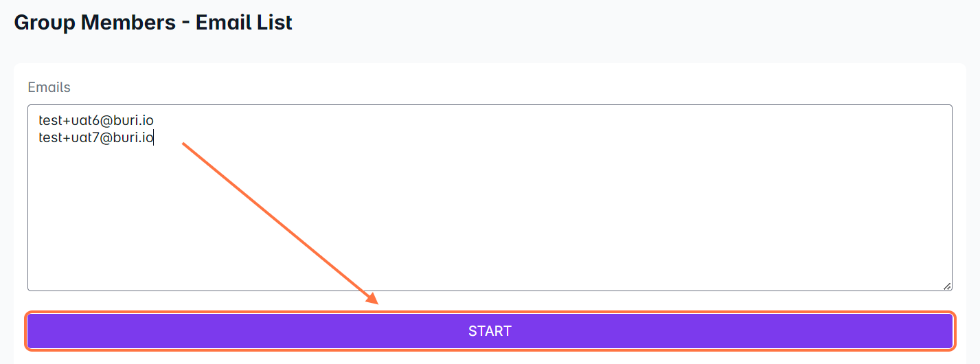Viewport: 980px width, 364px height.
Task: Click the test+uat6@buri.io email line
Action: coord(95,121)
